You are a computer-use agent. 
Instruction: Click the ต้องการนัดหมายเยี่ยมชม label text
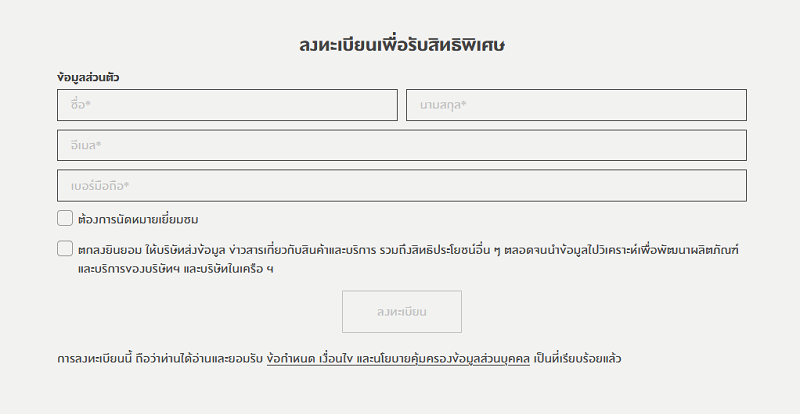(x=144, y=219)
